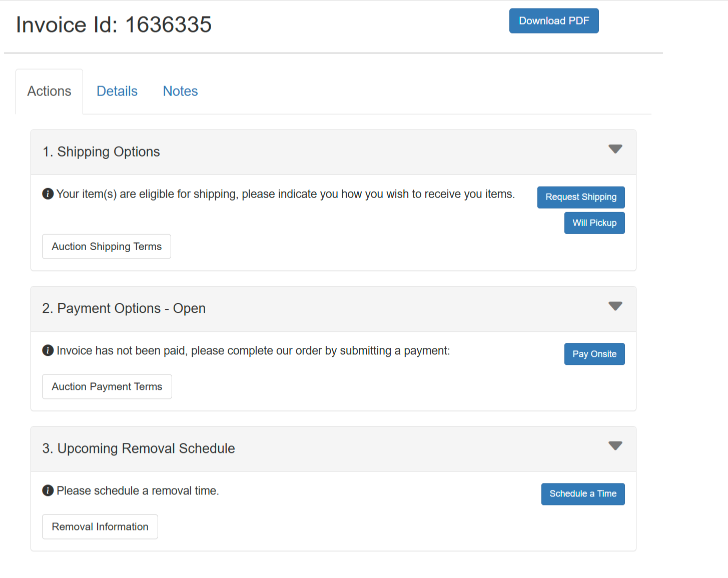Collapse the Payment Options section
Screen dimensions: 728x578
pyautogui.click(x=615, y=306)
